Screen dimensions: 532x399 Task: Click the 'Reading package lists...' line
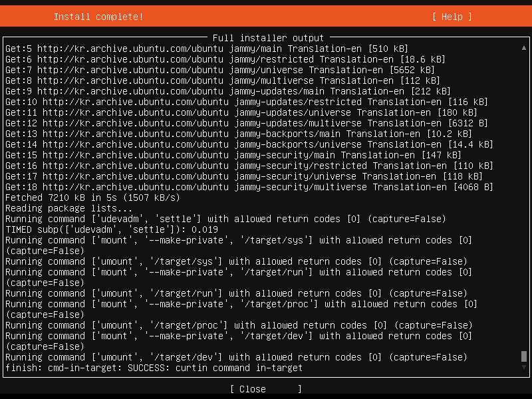(68, 208)
